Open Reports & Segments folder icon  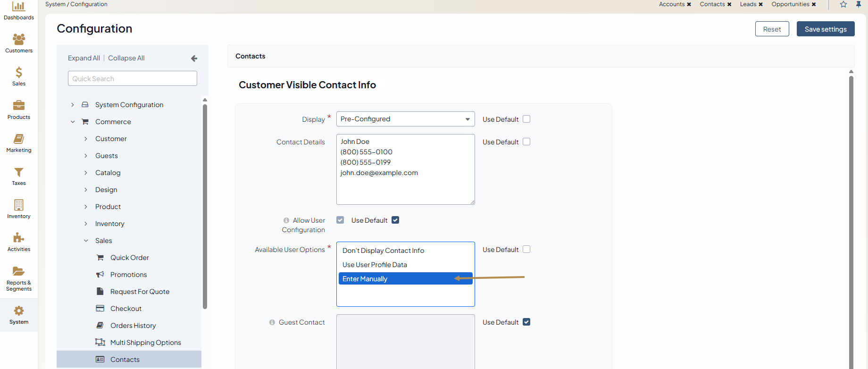19,271
